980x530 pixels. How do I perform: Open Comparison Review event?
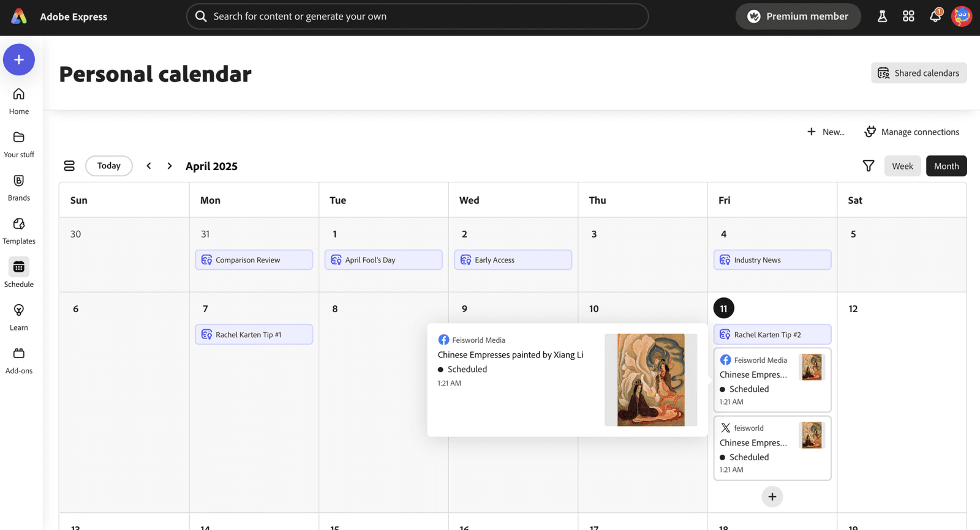254,259
